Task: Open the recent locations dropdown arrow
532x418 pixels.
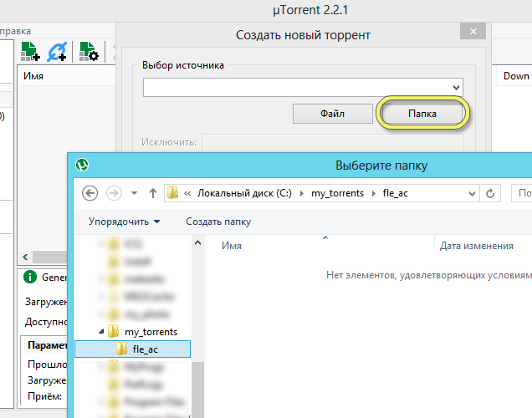Action: 135,193
